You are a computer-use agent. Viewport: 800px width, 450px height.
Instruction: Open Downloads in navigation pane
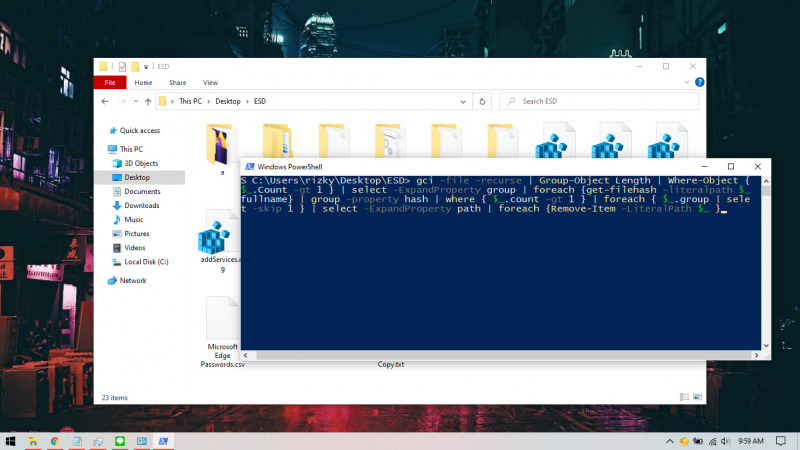pyautogui.click(x=136, y=205)
